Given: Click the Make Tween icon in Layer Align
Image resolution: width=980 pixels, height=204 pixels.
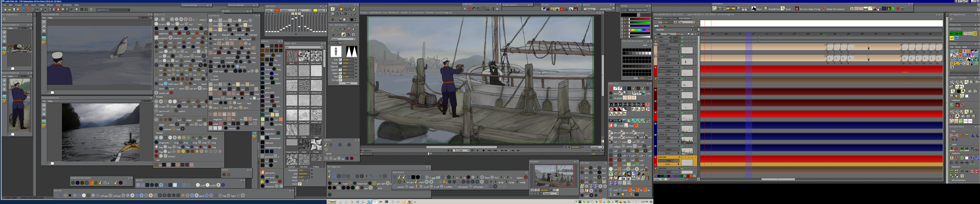Looking at the screenshot, I should 956,38.
